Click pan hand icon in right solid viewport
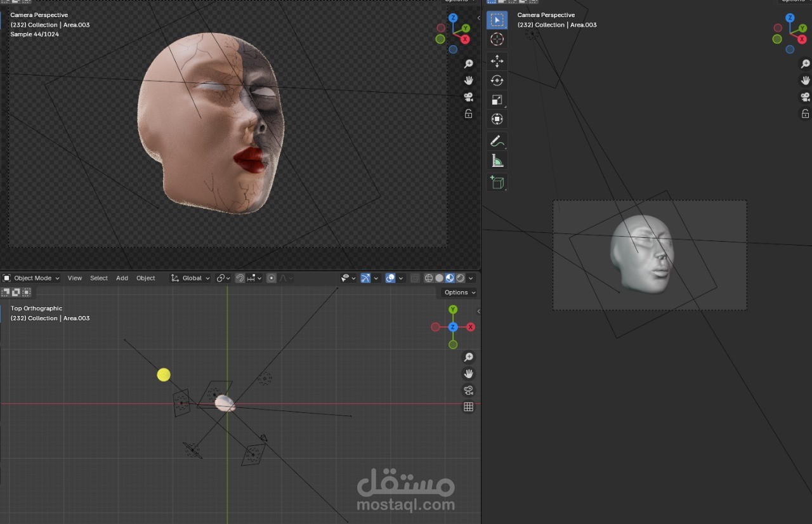This screenshot has width=812, height=524. 805,81
